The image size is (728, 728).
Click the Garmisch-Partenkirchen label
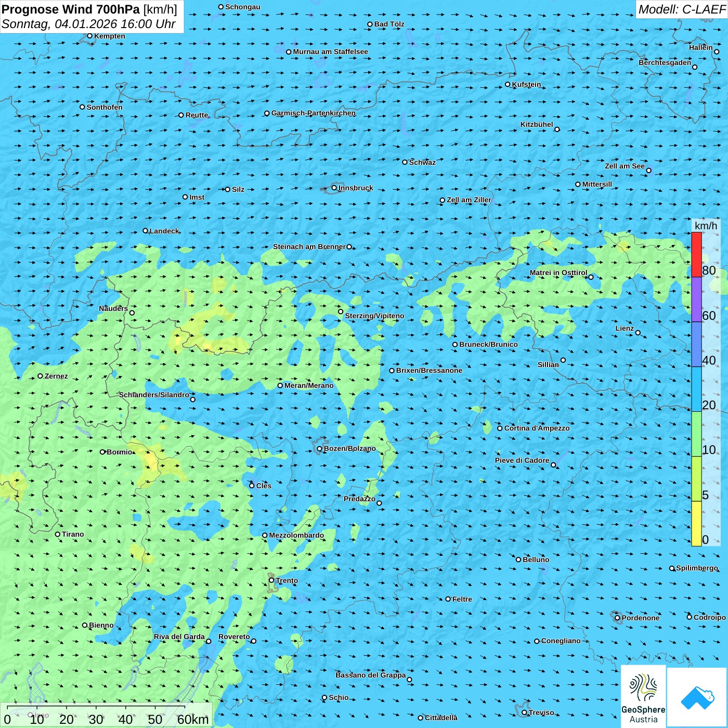[314, 113]
